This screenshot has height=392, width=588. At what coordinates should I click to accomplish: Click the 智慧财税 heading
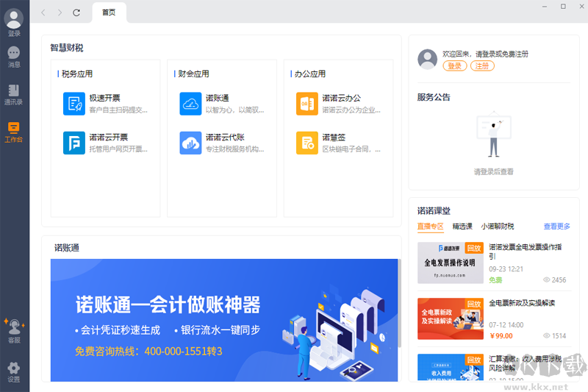click(x=67, y=48)
